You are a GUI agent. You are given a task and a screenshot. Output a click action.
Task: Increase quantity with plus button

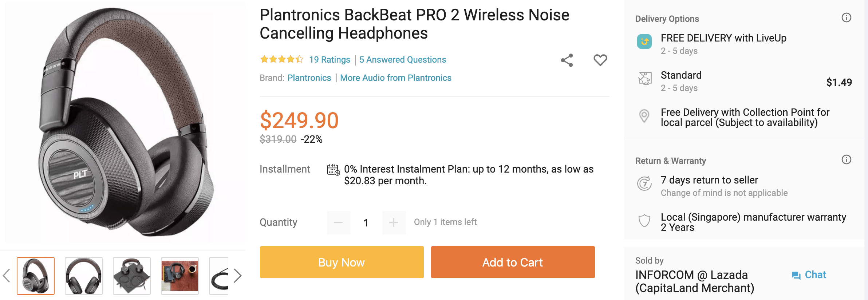[394, 222]
